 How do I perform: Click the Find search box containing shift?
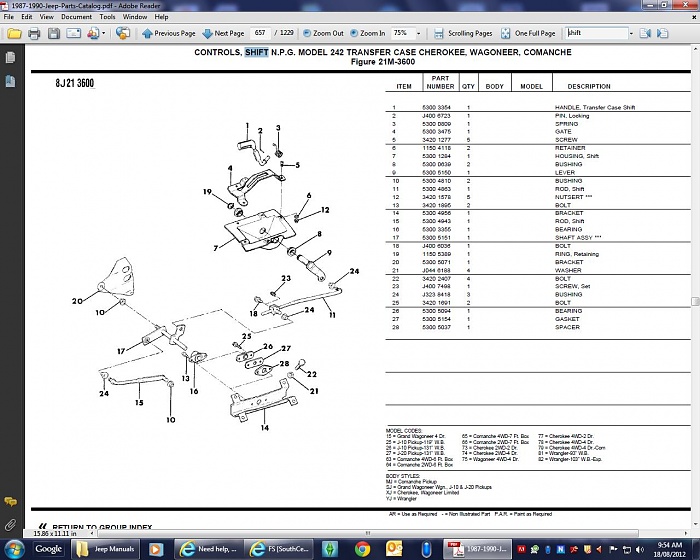click(596, 33)
